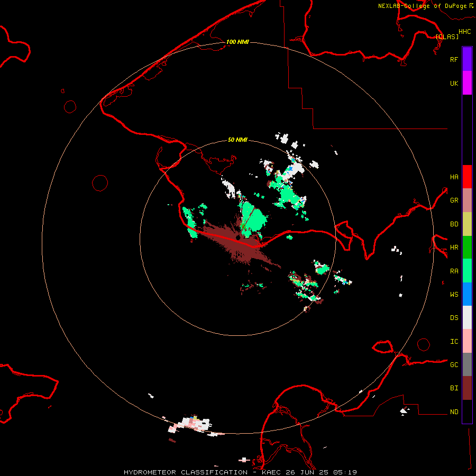Click the "NEXLAB-College of DuPage" credit text
This screenshot has height=476, width=476.
422,6
